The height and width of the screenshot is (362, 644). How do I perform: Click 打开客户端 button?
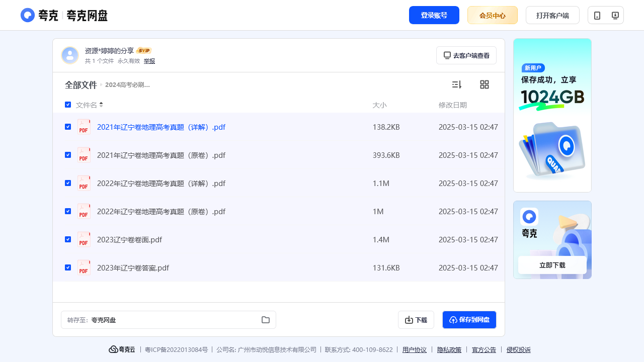point(552,15)
